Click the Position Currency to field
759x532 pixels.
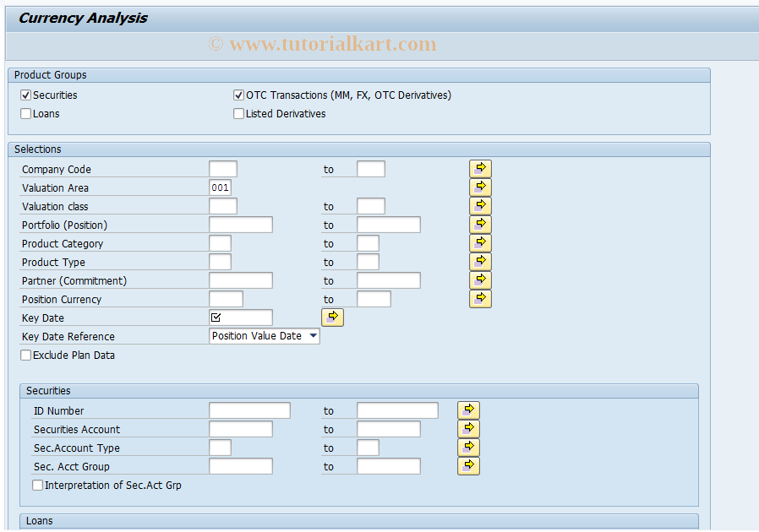[x=374, y=299]
